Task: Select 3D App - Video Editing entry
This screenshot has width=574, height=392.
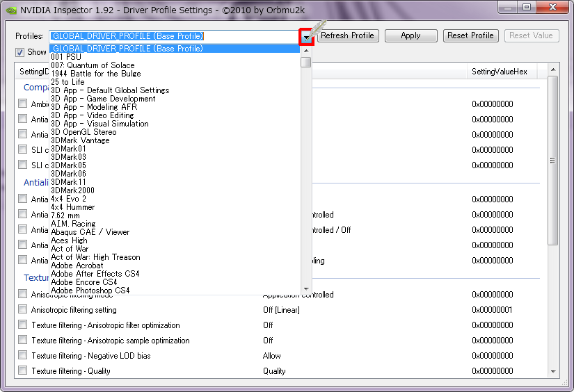Action: pos(175,115)
